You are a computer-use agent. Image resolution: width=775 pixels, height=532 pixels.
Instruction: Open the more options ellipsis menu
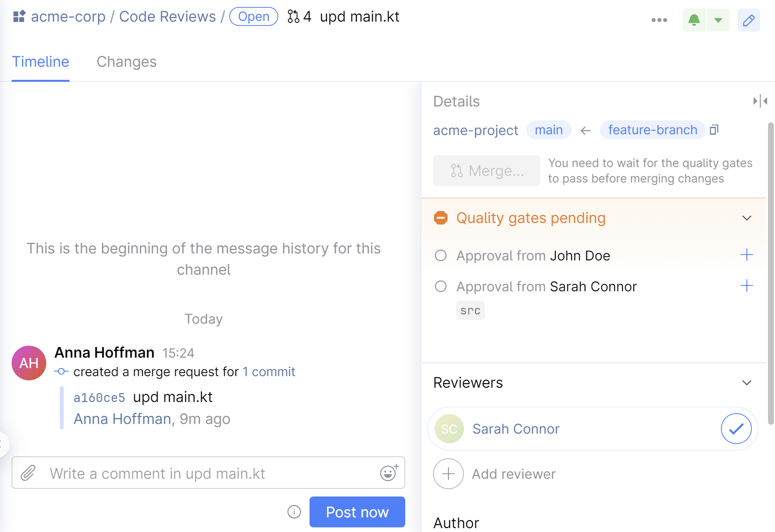660,20
